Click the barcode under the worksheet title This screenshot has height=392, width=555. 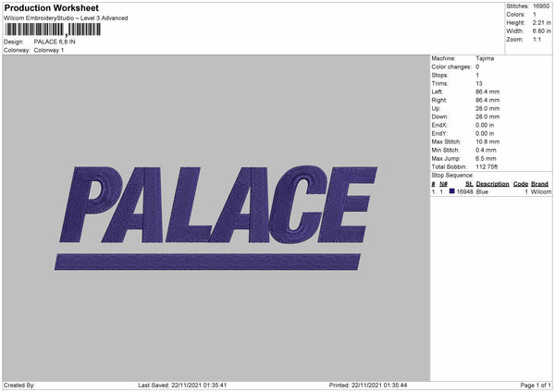[x=53, y=30]
